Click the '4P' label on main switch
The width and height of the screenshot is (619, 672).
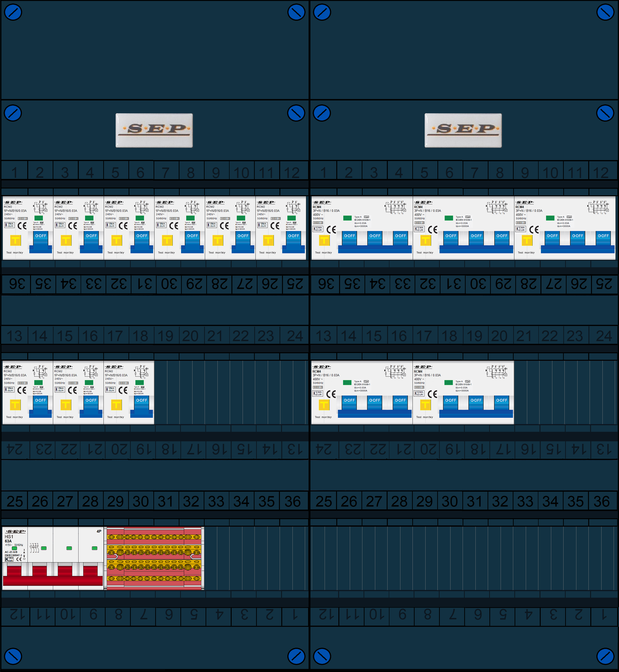99,531
